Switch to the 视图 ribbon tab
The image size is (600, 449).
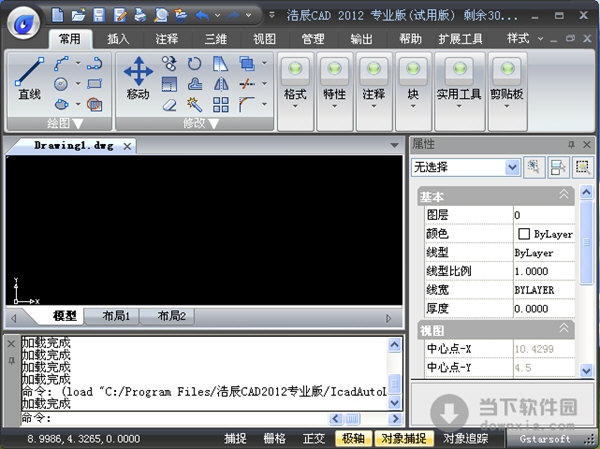[x=264, y=39]
